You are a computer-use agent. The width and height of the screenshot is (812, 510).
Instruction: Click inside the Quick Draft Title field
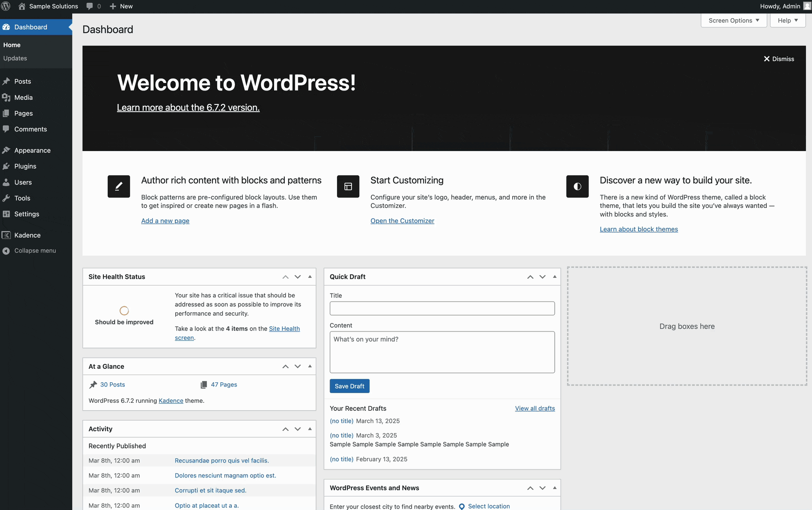pyautogui.click(x=441, y=308)
